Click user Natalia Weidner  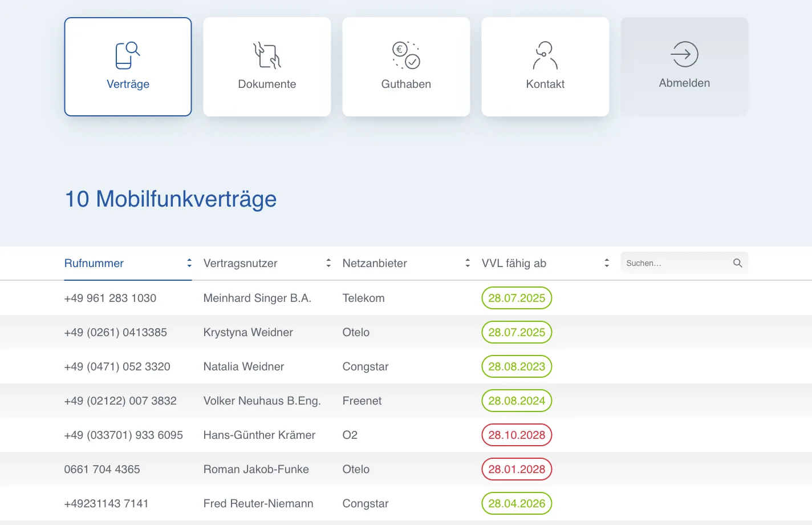tap(243, 366)
